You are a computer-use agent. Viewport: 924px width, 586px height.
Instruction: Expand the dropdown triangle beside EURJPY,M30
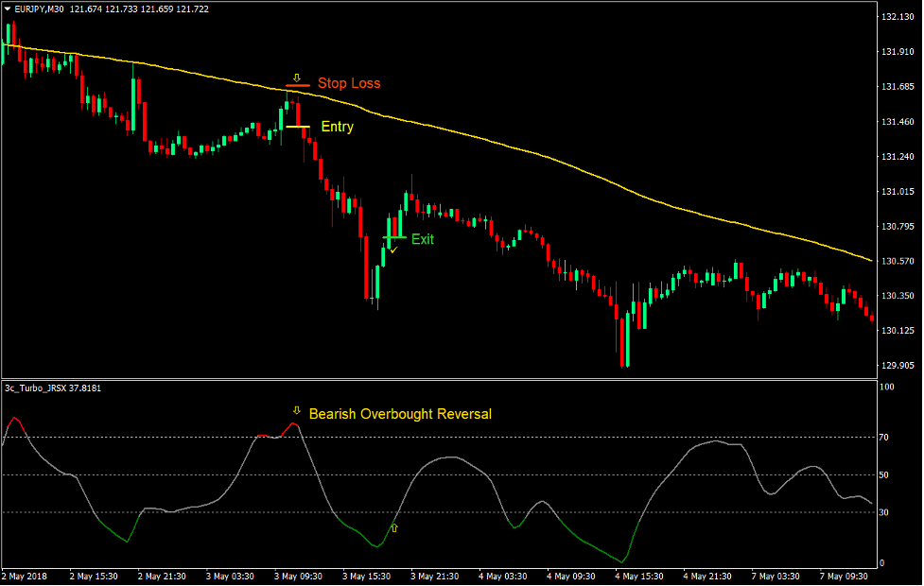(x=8, y=9)
